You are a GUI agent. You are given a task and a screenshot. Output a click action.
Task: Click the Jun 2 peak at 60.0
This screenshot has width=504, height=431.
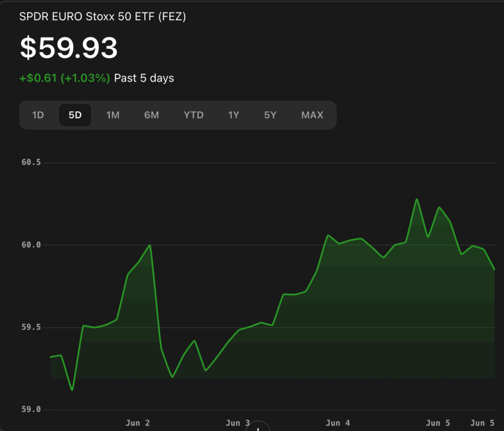click(150, 245)
